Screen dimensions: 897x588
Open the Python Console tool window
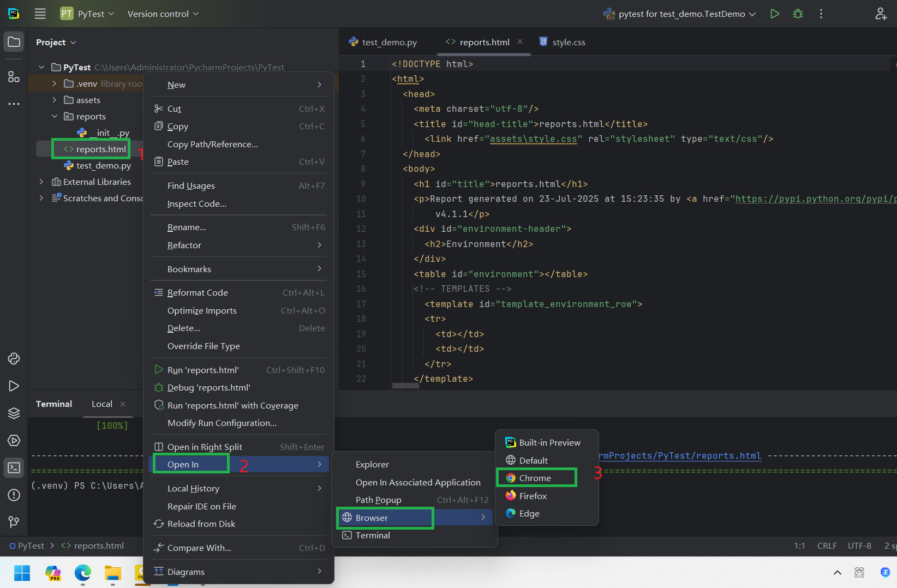point(14,358)
